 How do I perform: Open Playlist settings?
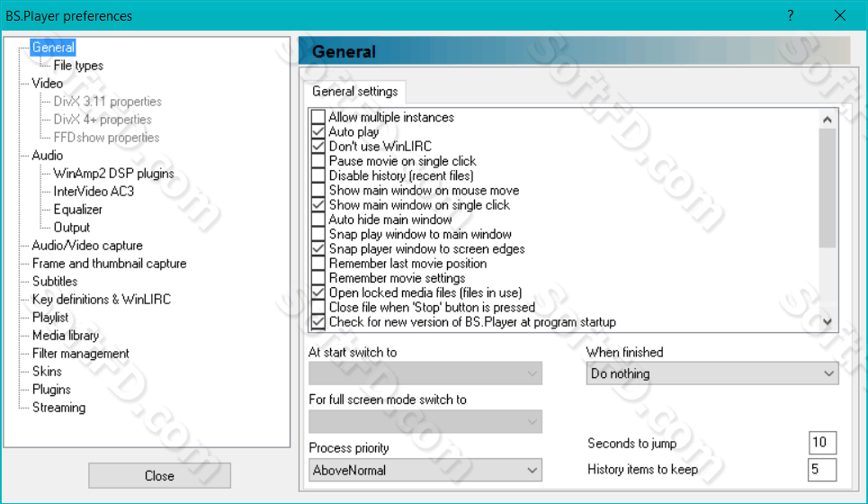tap(50, 318)
